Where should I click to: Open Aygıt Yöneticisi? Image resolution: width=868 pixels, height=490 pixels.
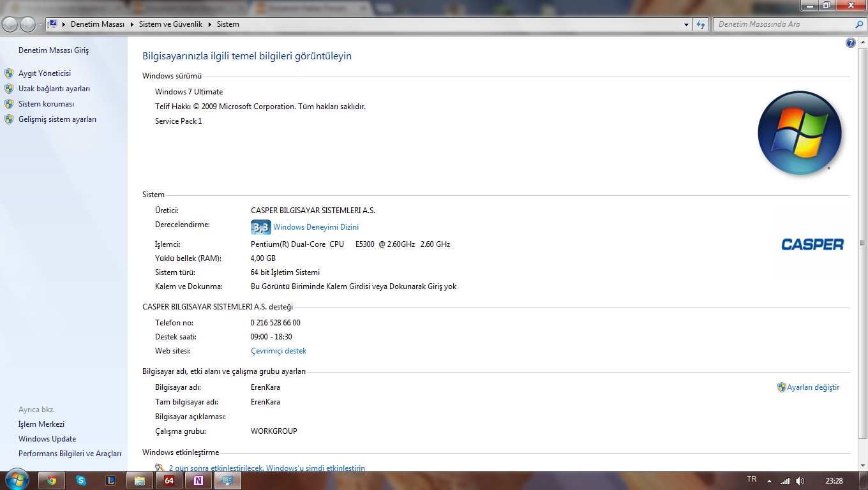[45, 73]
